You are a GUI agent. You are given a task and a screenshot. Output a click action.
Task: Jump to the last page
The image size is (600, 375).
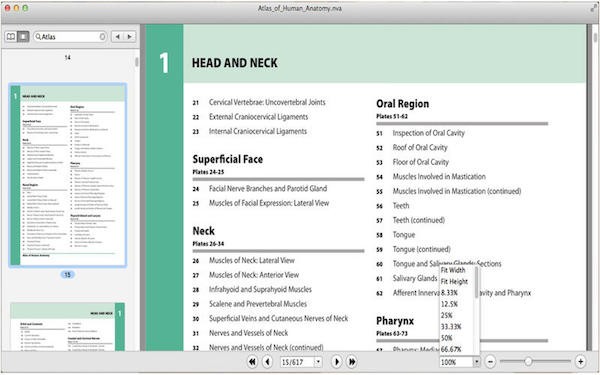pos(352,362)
